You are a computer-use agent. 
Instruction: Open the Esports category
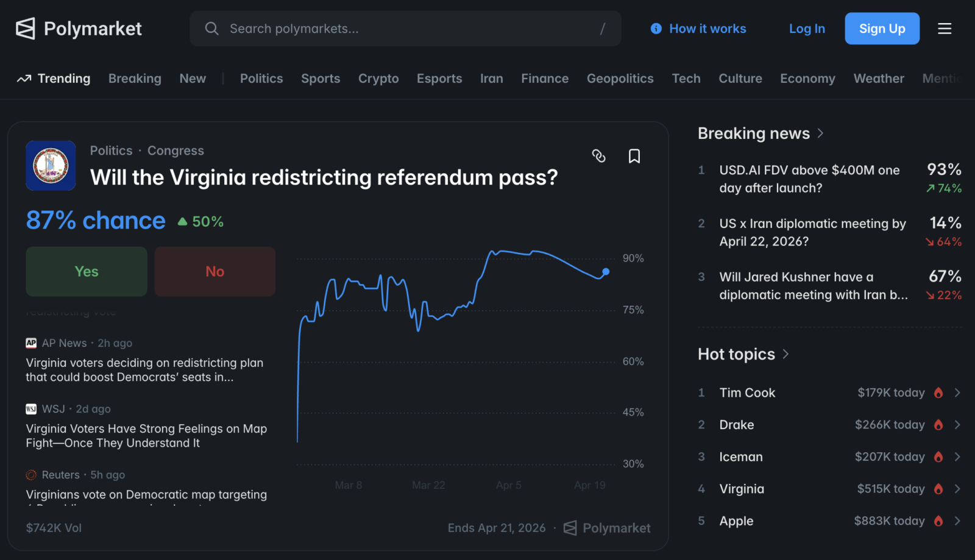point(439,79)
